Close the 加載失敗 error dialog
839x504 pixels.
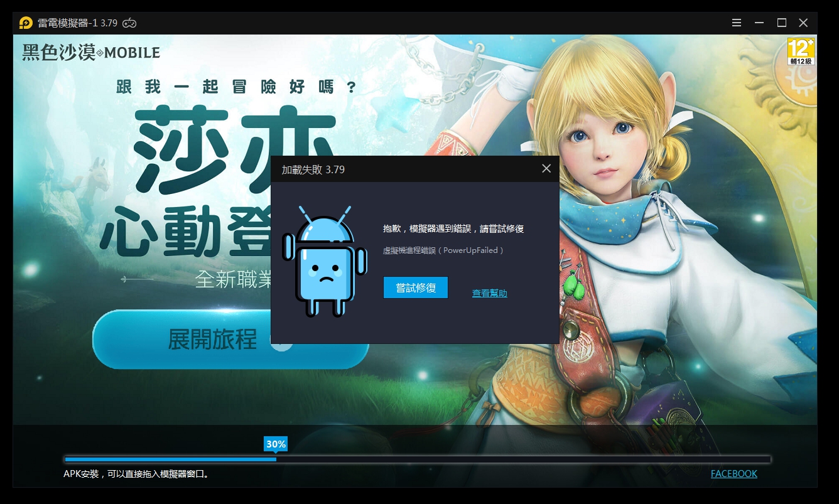(546, 169)
